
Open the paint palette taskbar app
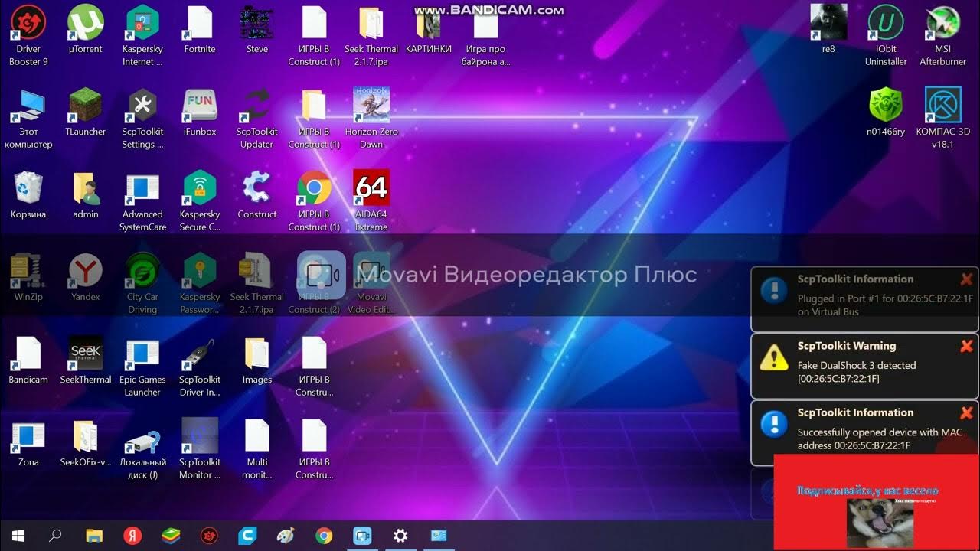tap(286, 536)
